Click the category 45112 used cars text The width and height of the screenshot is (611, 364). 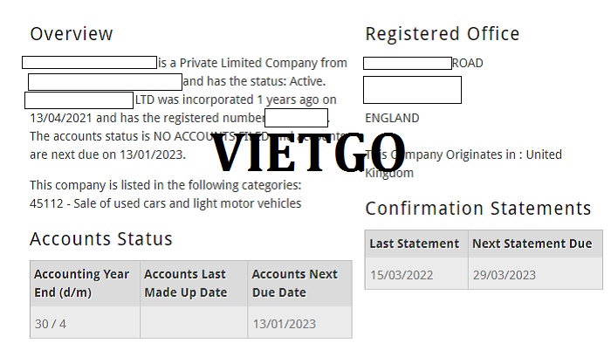pos(166,203)
